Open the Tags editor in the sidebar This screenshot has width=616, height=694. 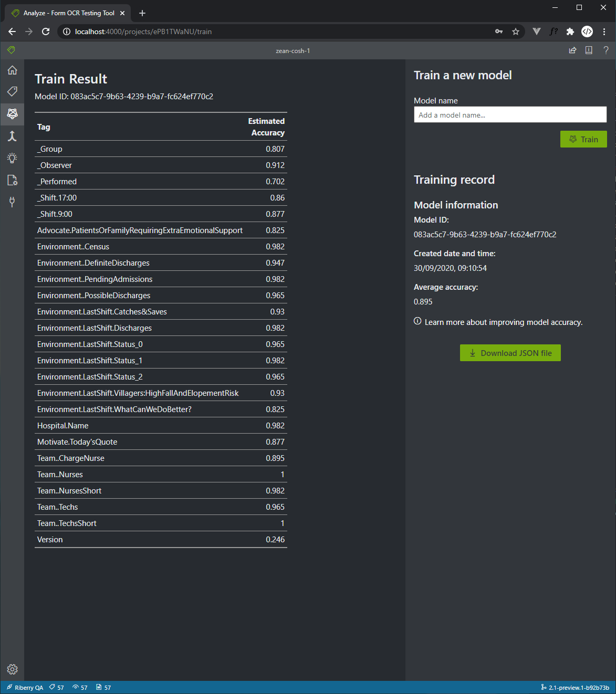click(12, 91)
